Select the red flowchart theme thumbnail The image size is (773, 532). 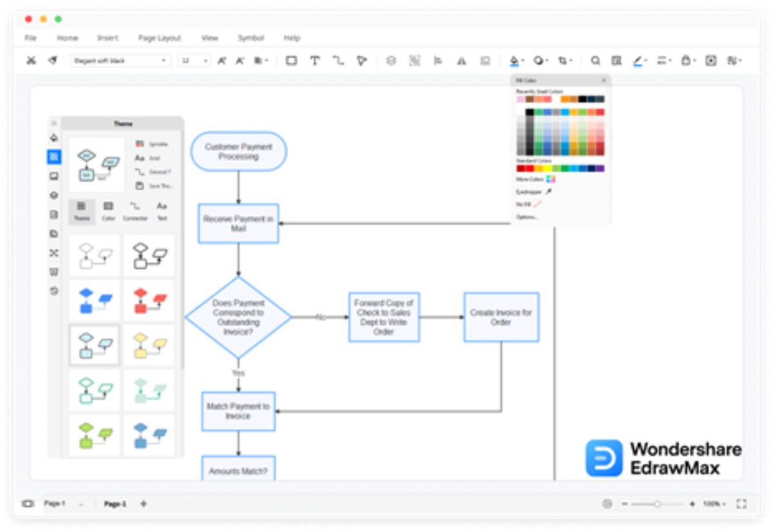coord(149,301)
